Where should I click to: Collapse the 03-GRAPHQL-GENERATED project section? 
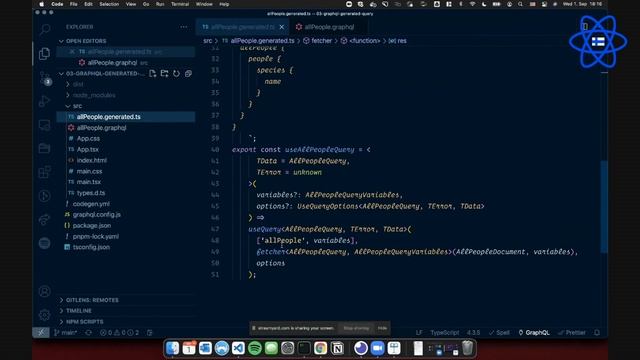(x=102, y=73)
